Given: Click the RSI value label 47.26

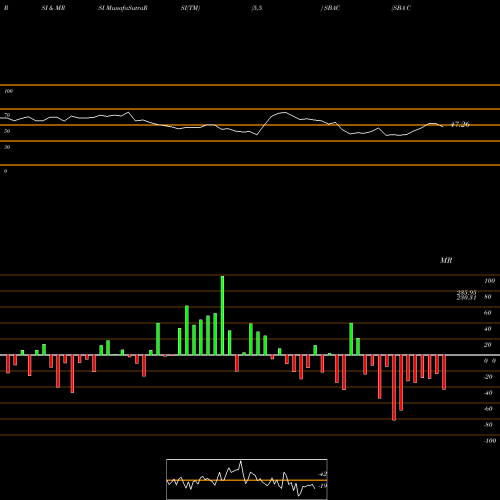Looking at the screenshot, I should click(460, 124).
